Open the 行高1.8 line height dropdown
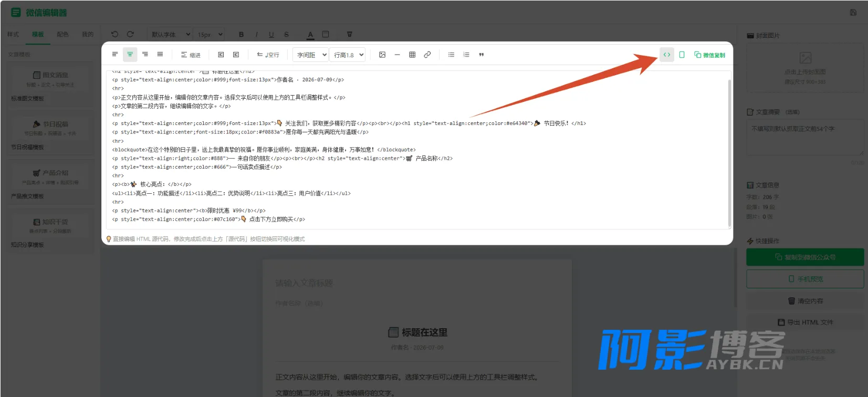The width and height of the screenshot is (868, 397). coord(348,55)
